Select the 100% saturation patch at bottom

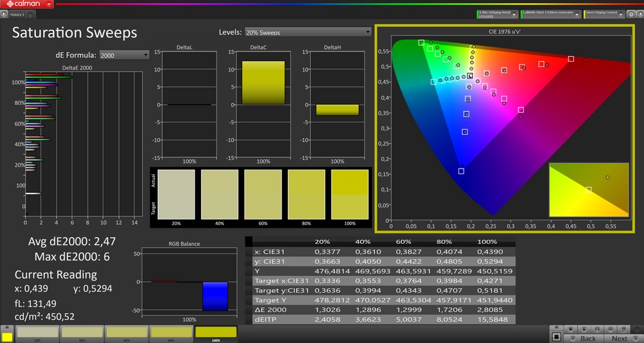216,332
